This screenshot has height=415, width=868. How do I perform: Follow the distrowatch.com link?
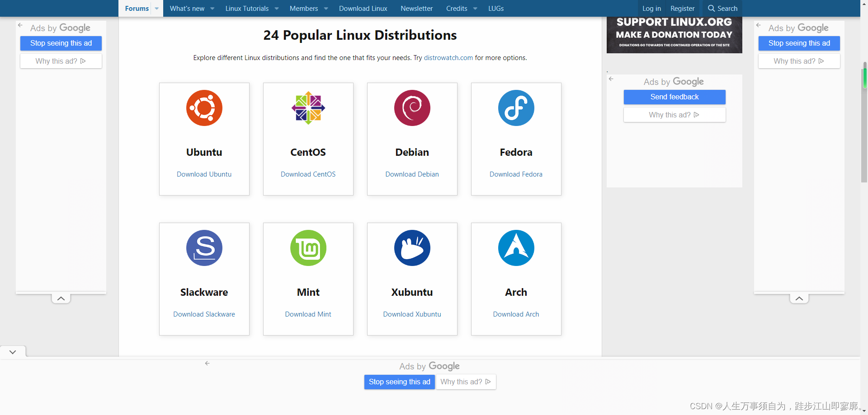coord(448,58)
